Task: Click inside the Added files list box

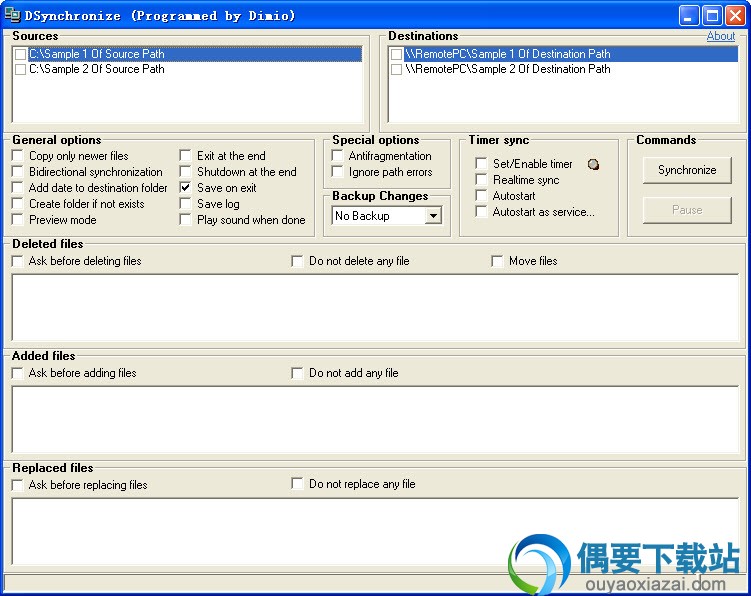Action: pos(375,420)
